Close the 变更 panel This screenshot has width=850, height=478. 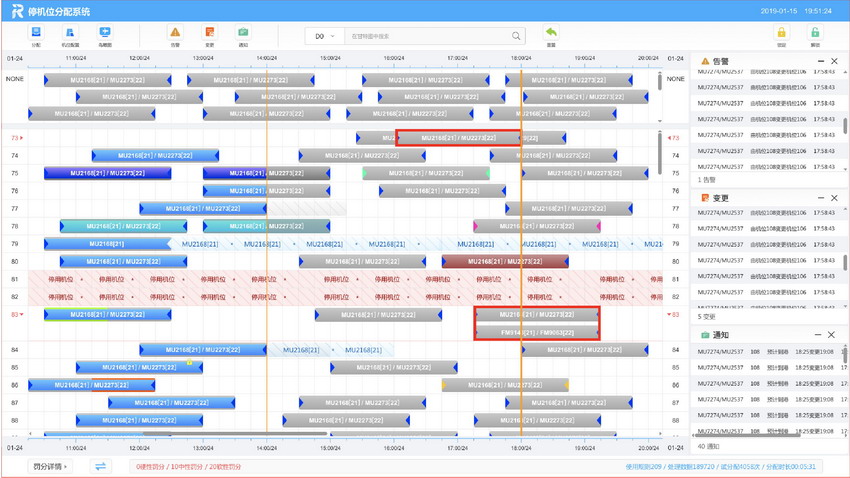(x=831, y=198)
